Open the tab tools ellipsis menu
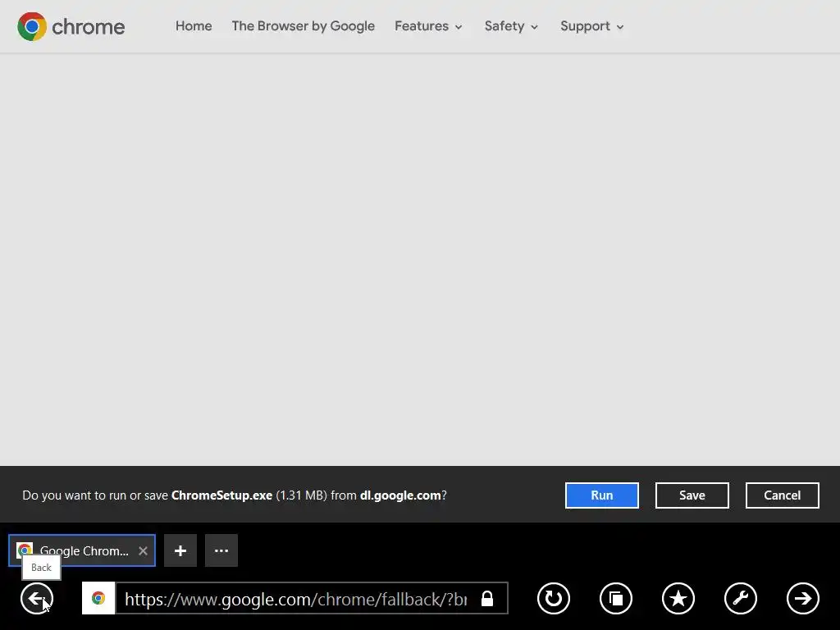 point(221,550)
